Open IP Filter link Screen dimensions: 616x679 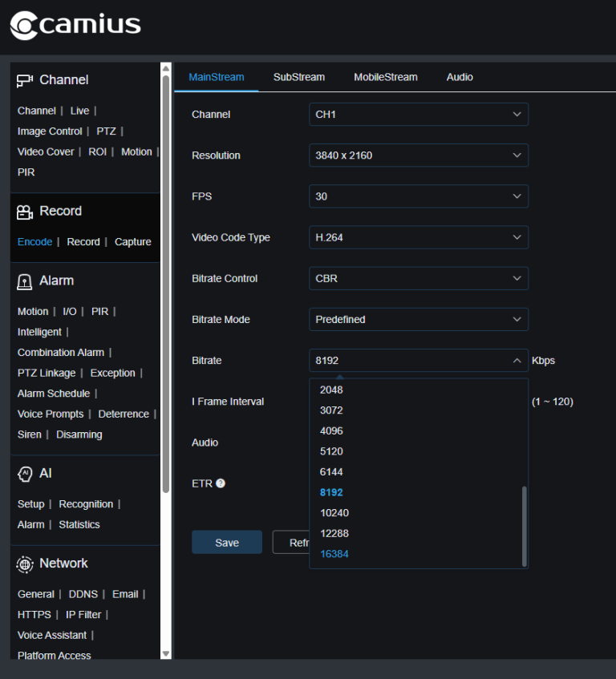(x=83, y=615)
